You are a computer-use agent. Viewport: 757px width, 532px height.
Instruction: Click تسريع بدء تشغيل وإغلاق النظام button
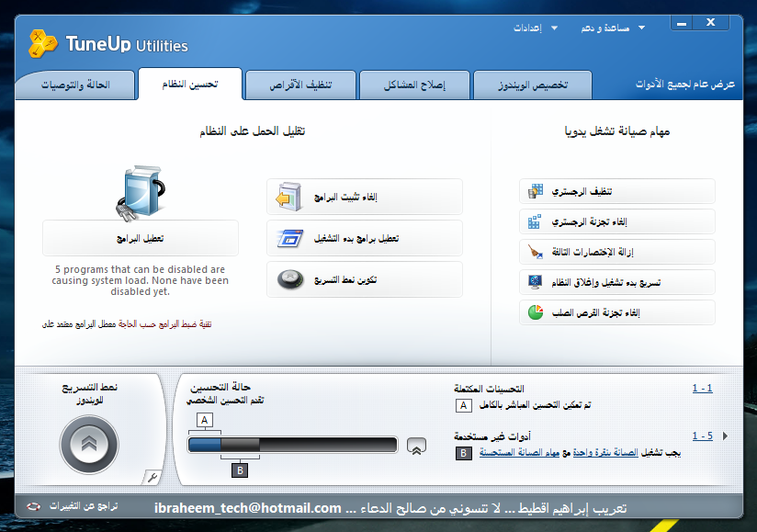pyautogui.click(x=617, y=282)
